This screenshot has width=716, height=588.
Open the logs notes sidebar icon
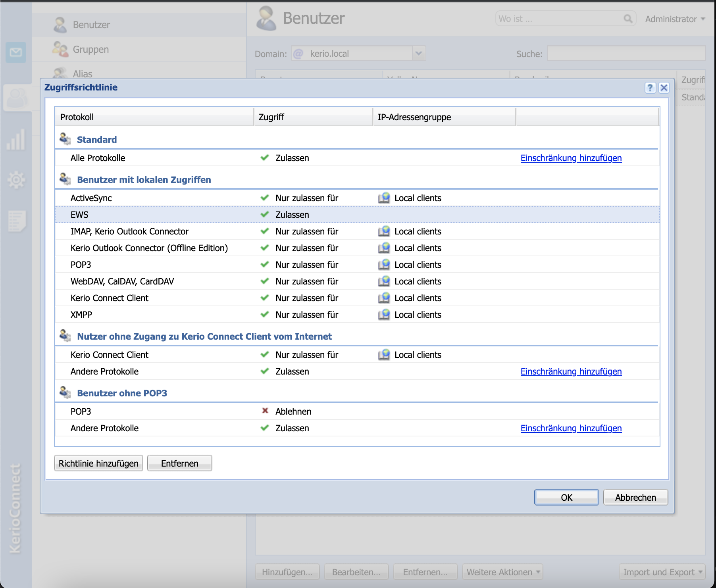[17, 221]
